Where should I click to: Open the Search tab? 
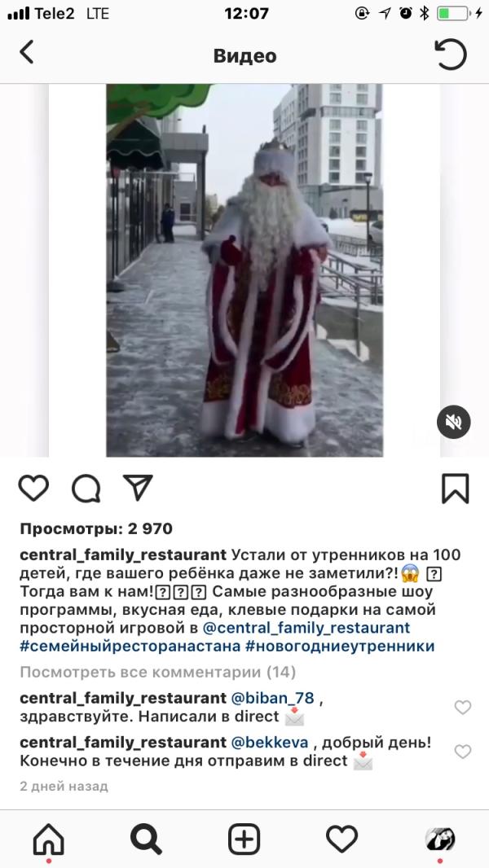tap(146, 840)
